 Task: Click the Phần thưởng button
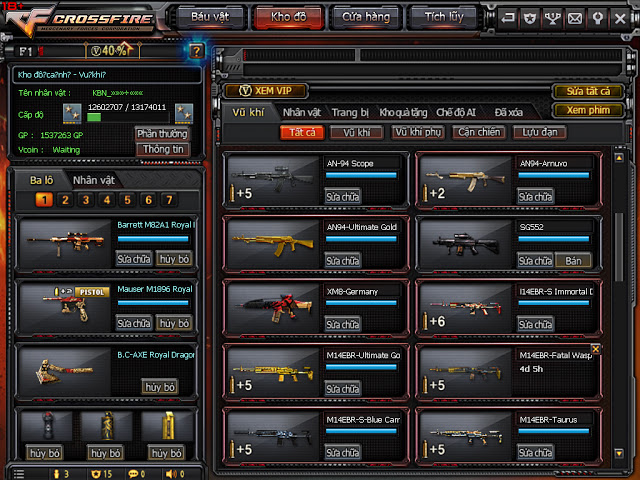(x=162, y=134)
